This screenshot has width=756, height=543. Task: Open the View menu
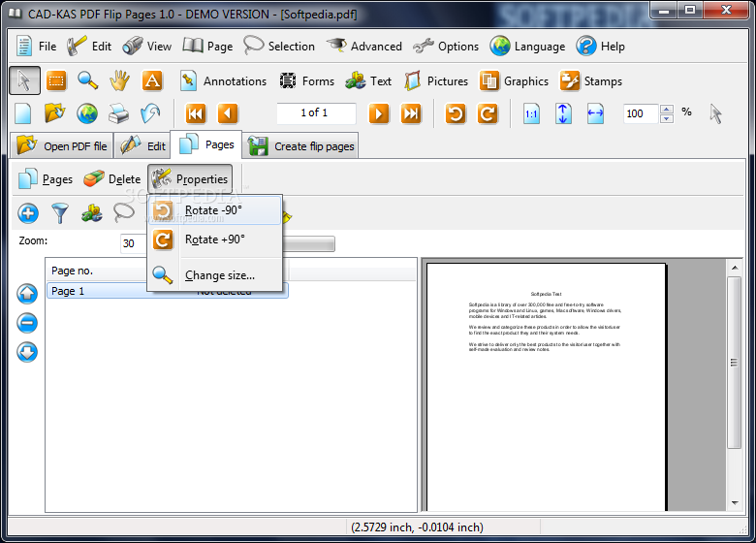click(x=147, y=47)
